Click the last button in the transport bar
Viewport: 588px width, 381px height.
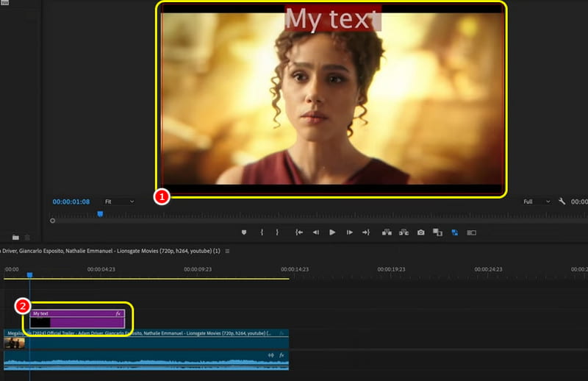click(471, 232)
